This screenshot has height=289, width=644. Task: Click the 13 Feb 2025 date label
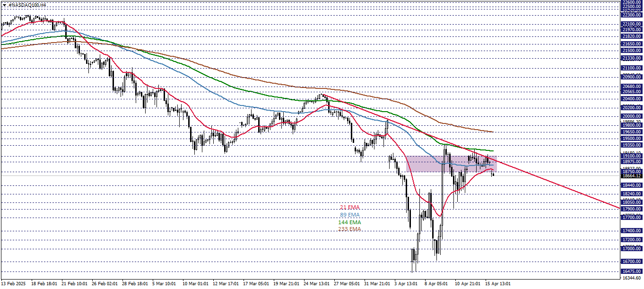coord(13,284)
